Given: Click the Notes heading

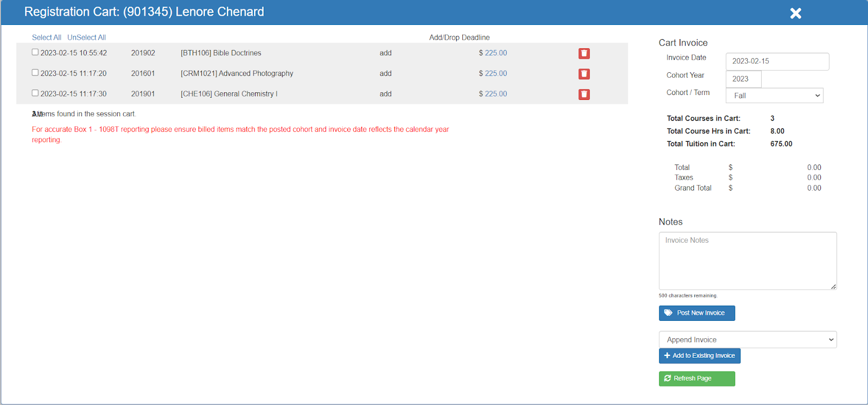Looking at the screenshot, I should [671, 222].
